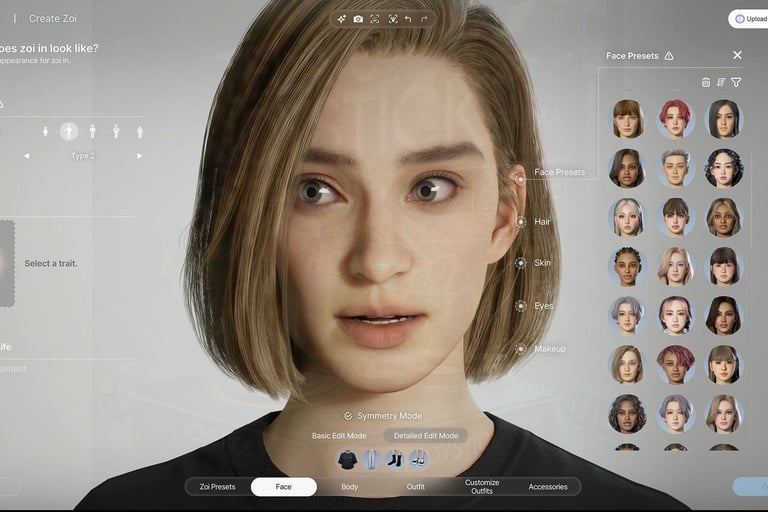768x512 pixels.
Task: Choose the gray short-haired face preset
Action: coord(675,169)
